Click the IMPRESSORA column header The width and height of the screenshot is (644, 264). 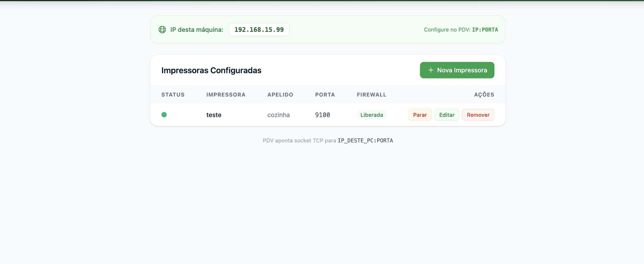tap(226, 95)
